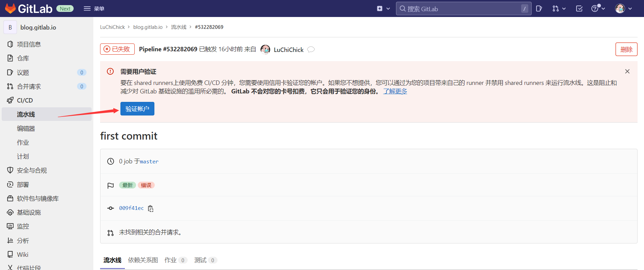
Task: Open 软件包与镜像库 in sidebar
Action: 46,198
